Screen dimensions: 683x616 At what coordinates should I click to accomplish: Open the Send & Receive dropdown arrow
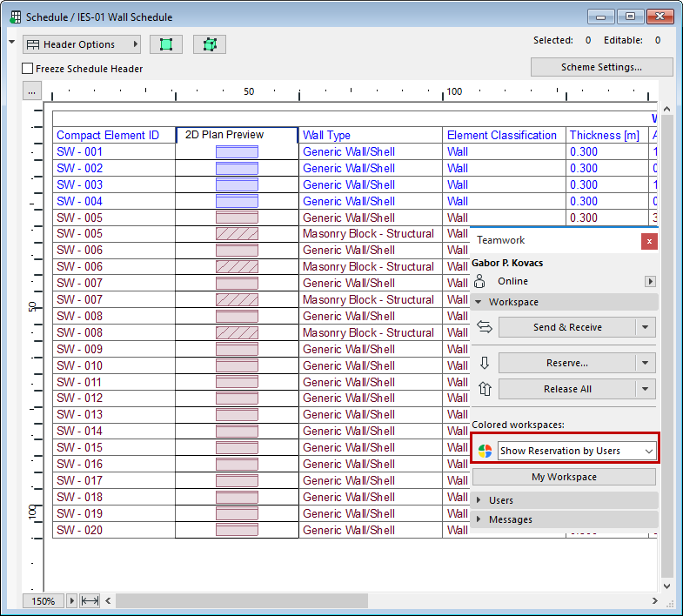(645, 327)
